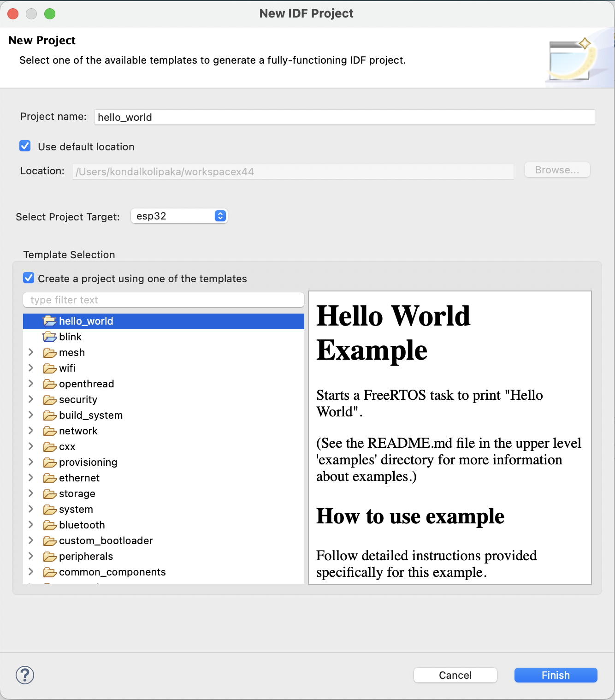Uncheck the Use default location checkbox
Screen dimensions: 615x700
(25, 146)
